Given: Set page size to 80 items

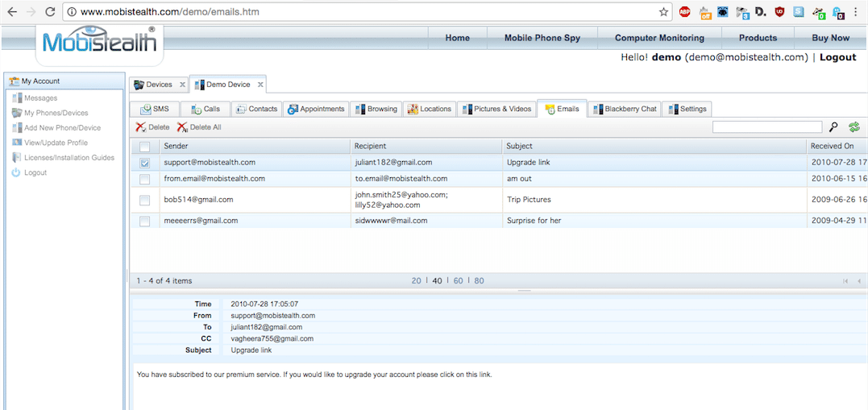Looking at the screenshot, I should (479, 281).
